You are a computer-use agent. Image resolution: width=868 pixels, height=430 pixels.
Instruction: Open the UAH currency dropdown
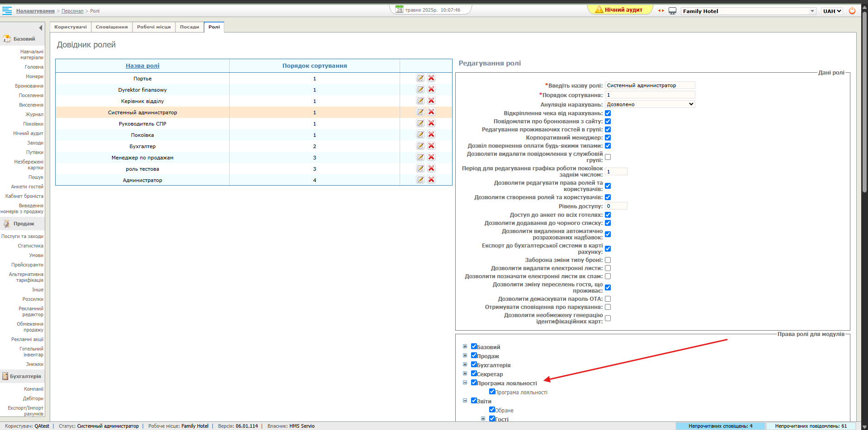click(x=832, y=11)
